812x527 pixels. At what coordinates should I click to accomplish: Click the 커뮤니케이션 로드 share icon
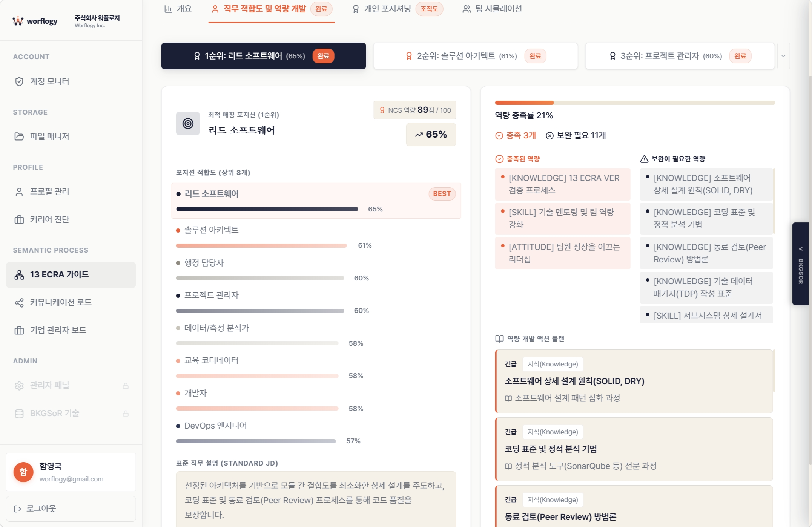(x=19, y=302)
